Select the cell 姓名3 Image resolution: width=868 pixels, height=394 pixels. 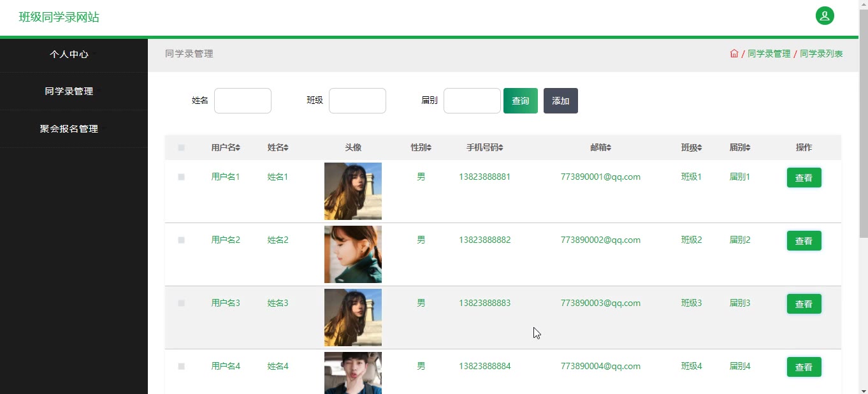coord(278,303)
